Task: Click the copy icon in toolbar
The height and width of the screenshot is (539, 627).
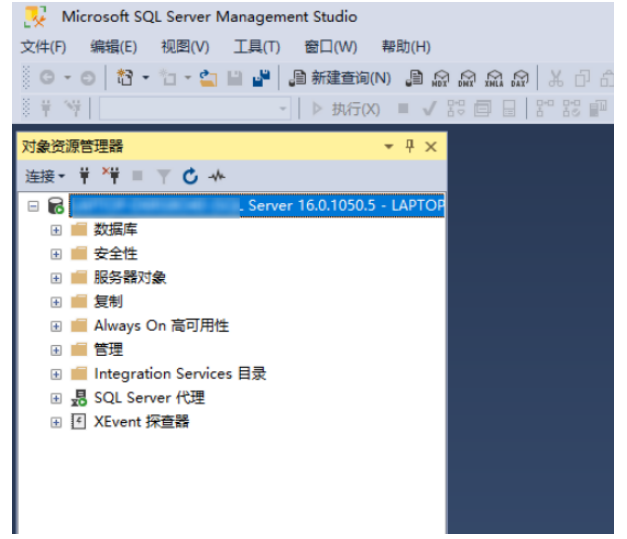Action: pyautogui.click(x=582, y=78)
